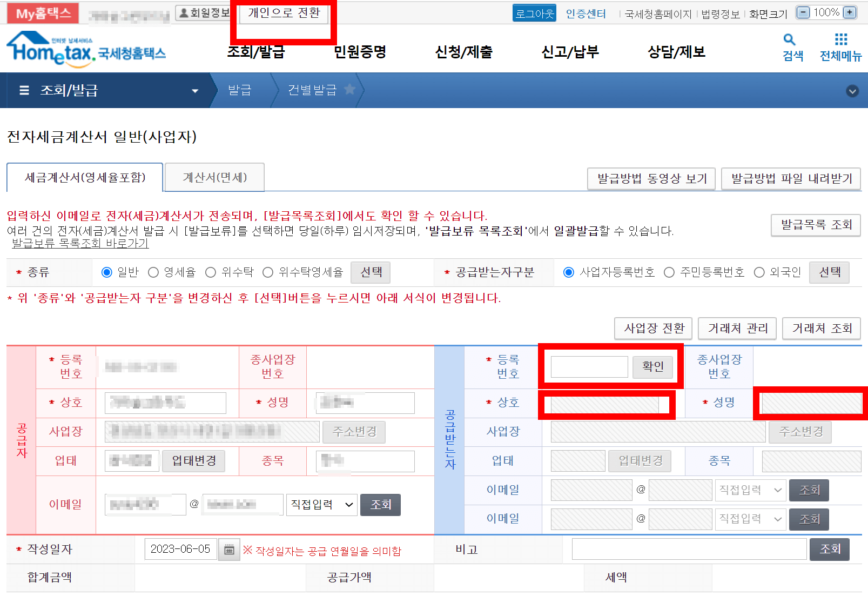868x596 pixels.
Task: Click the 거래처 조회 button
Action: click(822, 328)
